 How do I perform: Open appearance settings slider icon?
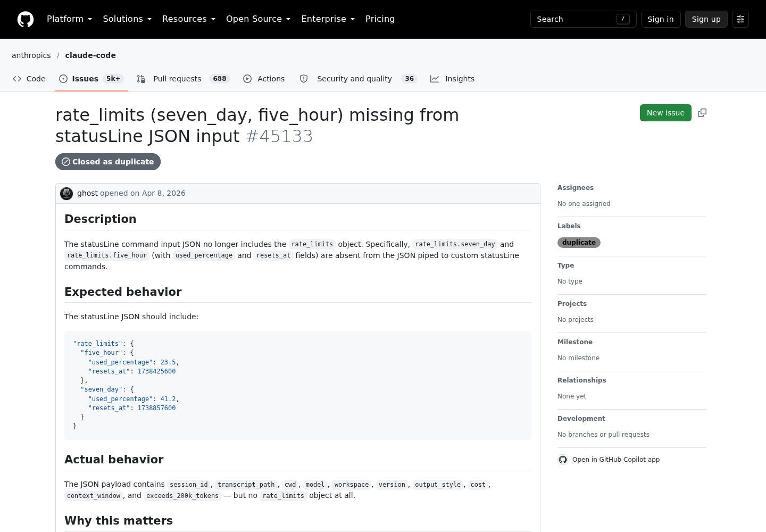coord(740,19)
